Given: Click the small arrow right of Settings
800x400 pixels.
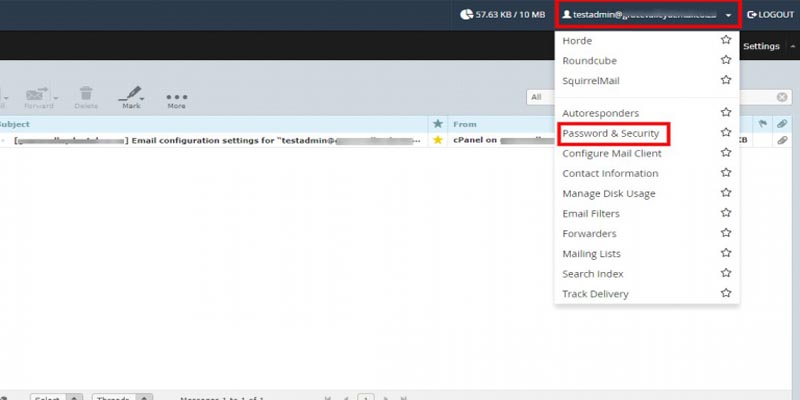Looking at the screenshot, I should tap(793, 46).
